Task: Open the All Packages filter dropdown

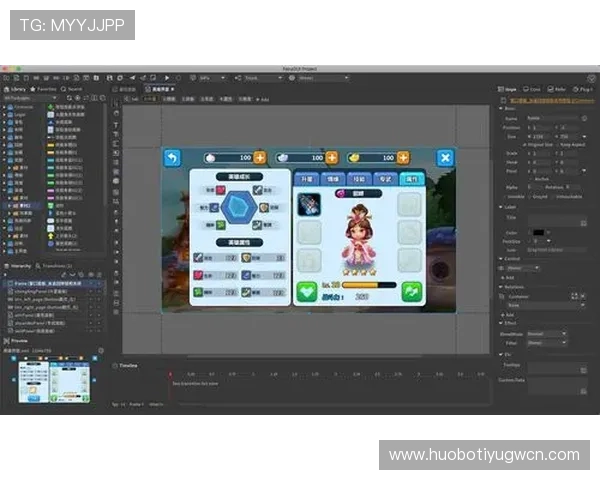Action: click(30, 98)
